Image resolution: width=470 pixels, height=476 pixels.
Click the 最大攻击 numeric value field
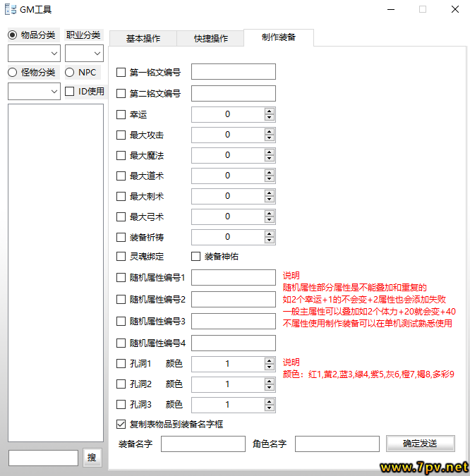228,135
